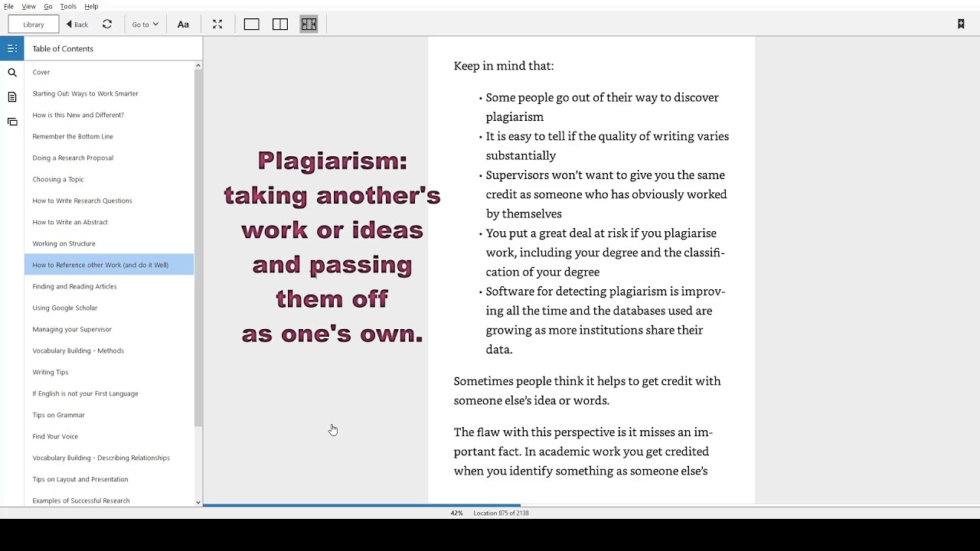Viewport: 980px width, 551px height.
Task: Toggle full screen mode icon
Action: coord(217,24)
